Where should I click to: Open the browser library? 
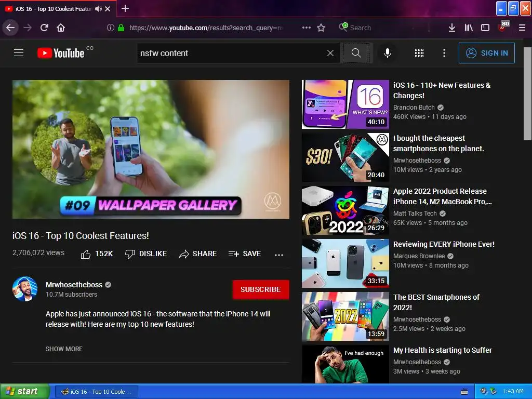pyautogui.click(x=469, y=28)
